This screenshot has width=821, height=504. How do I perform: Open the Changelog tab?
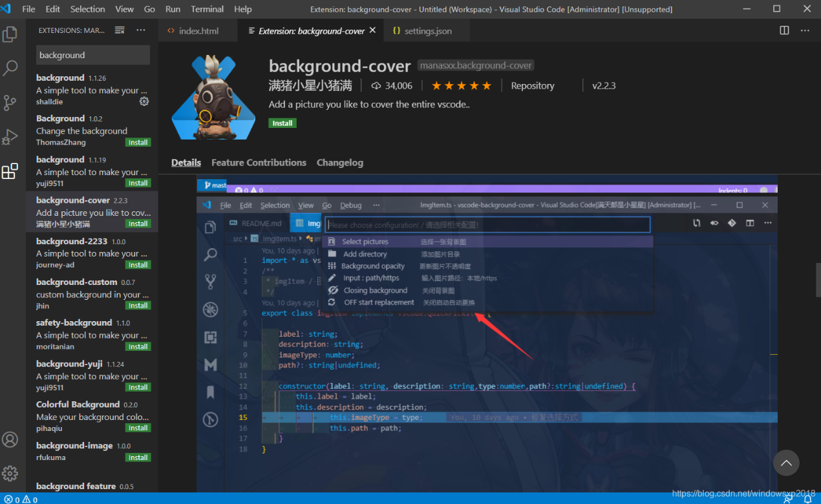(340, 163)
